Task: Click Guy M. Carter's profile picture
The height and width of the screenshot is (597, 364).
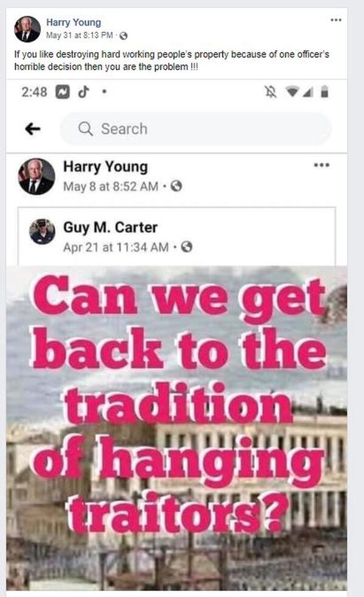Action: coord(42,231)
